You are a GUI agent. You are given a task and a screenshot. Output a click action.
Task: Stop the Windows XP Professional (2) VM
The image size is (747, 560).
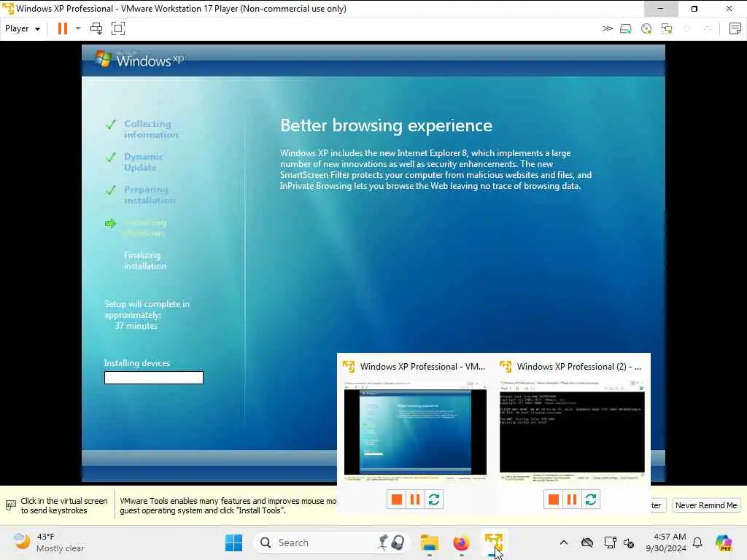pos(553,499)
